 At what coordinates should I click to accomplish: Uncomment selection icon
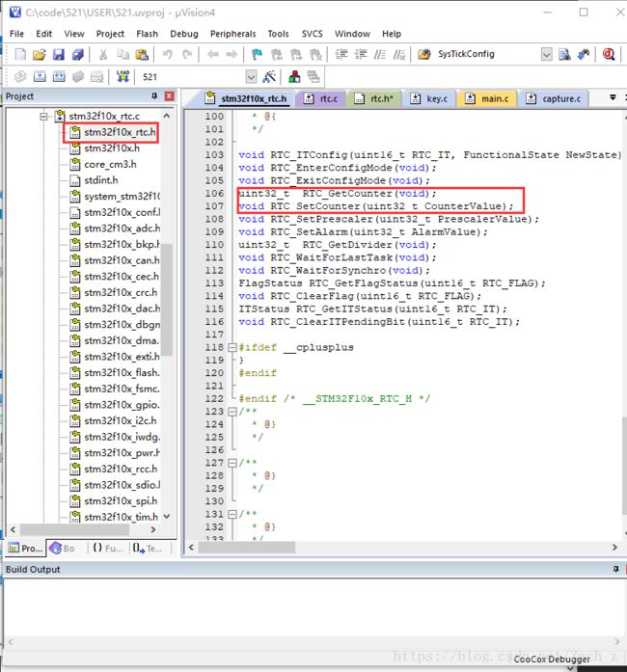399,54
